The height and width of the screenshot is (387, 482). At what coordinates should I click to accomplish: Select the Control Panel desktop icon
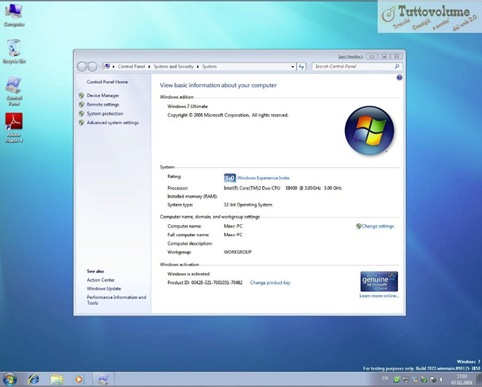point(14,91)
